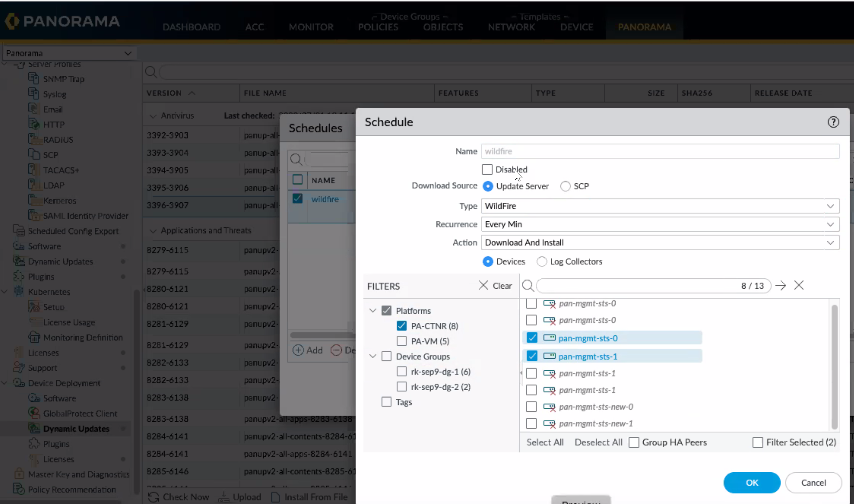The height and width of the screenshot is (504, 854).
Task: Click the X icon beside device search
Action: tap(799, 285)
